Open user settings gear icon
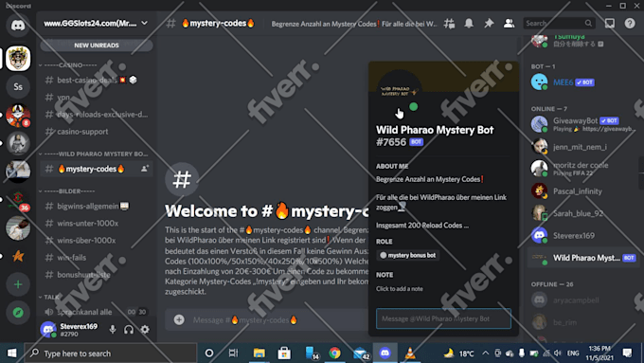Viewport: 644px width, 363px height. tap(145, 329)
